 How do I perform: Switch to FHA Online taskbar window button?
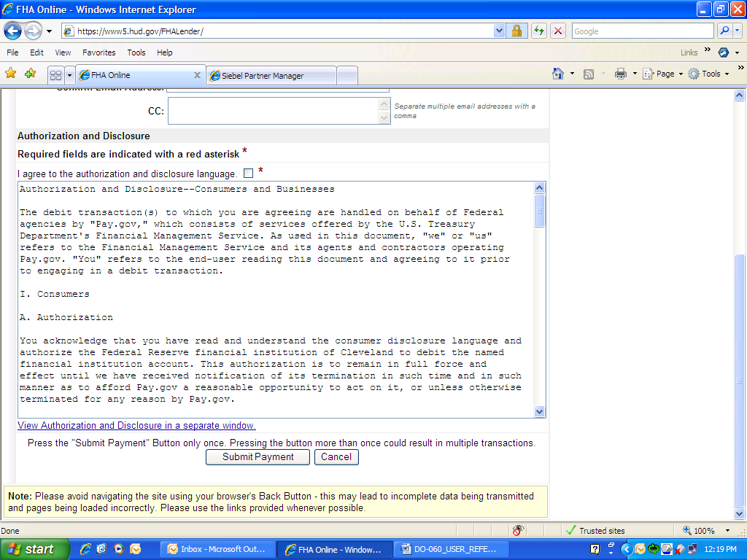[x=336, y=550]
